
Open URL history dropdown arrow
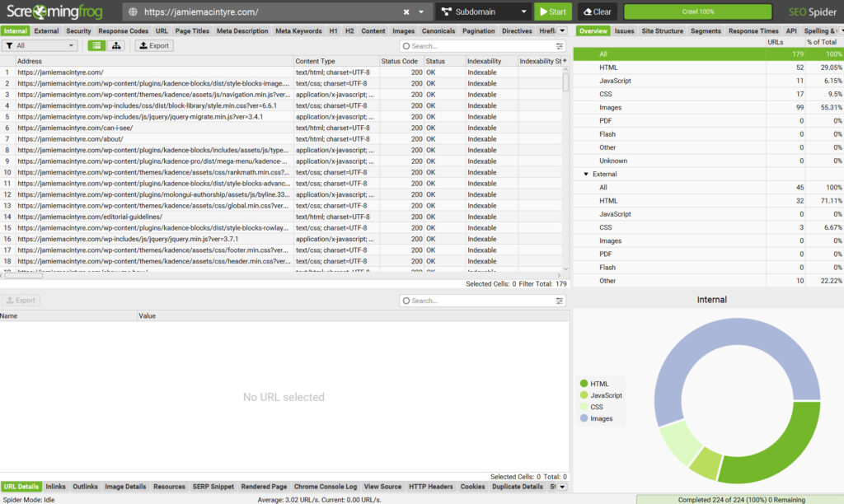point(421,12)
